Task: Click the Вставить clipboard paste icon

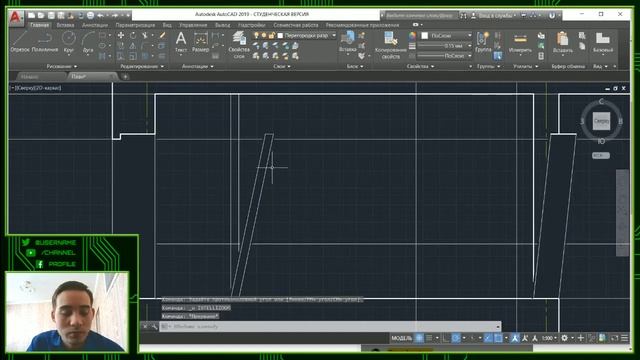Action: pos(562,42)
